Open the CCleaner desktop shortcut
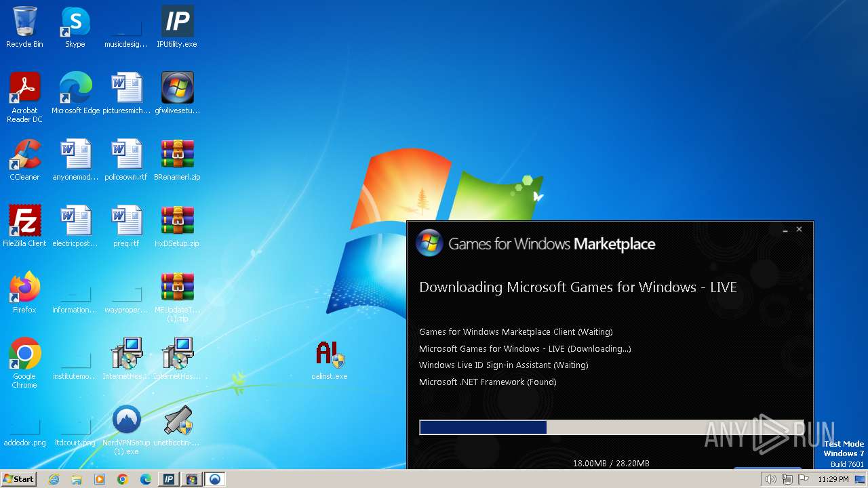868x488 pixels. 24,160
